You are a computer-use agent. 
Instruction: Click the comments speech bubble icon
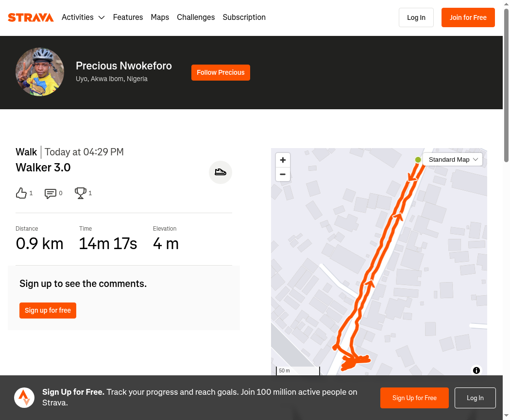point(50,193)
